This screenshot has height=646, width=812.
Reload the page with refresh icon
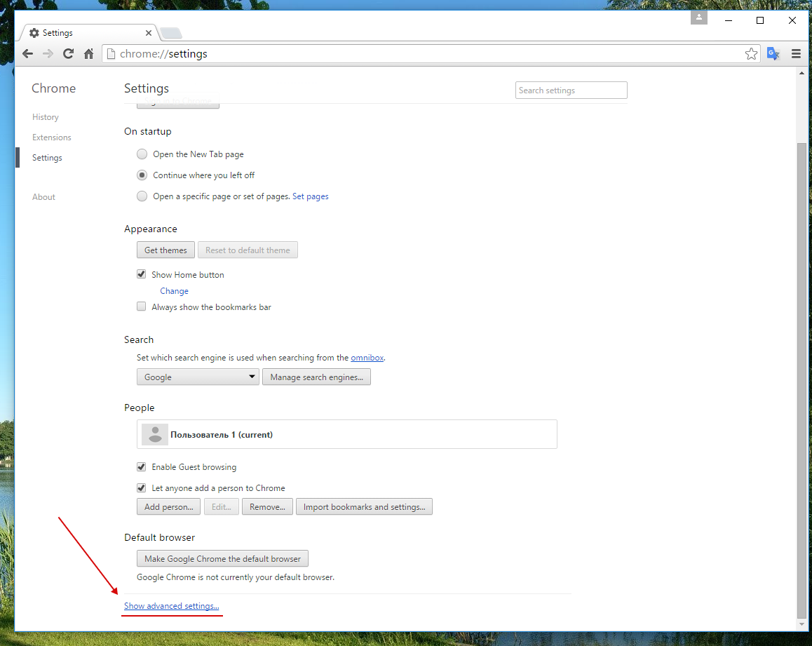[x=68, y=54]
